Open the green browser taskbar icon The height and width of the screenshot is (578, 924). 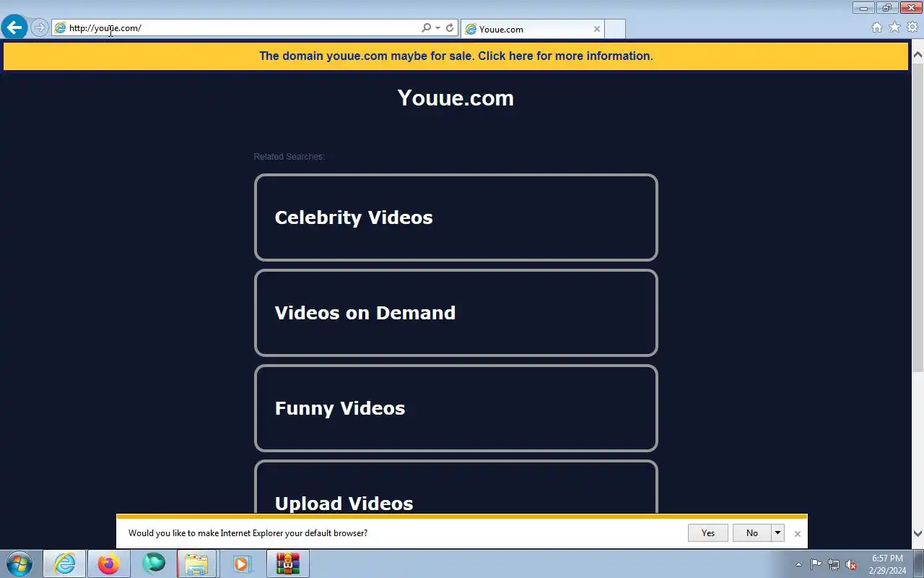coord(154,564)
